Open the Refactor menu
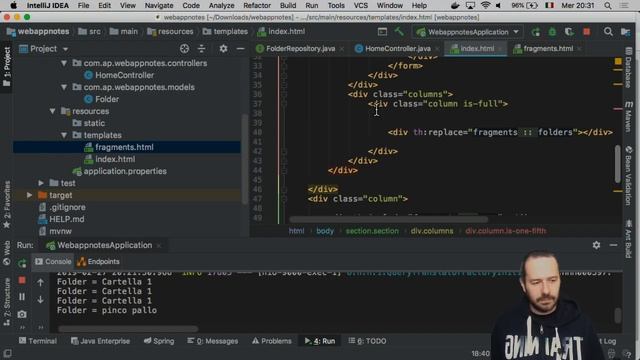 [257, 6]
